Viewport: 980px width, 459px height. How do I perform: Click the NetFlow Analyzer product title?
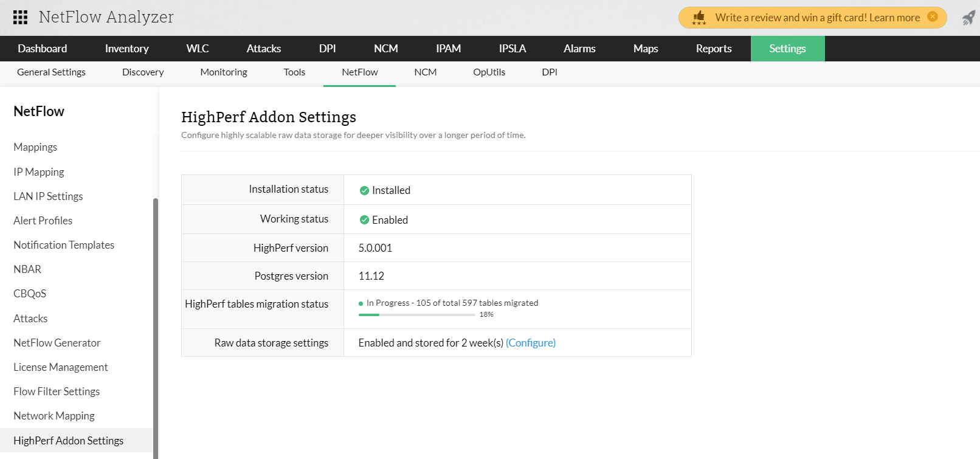coord(106,17)
